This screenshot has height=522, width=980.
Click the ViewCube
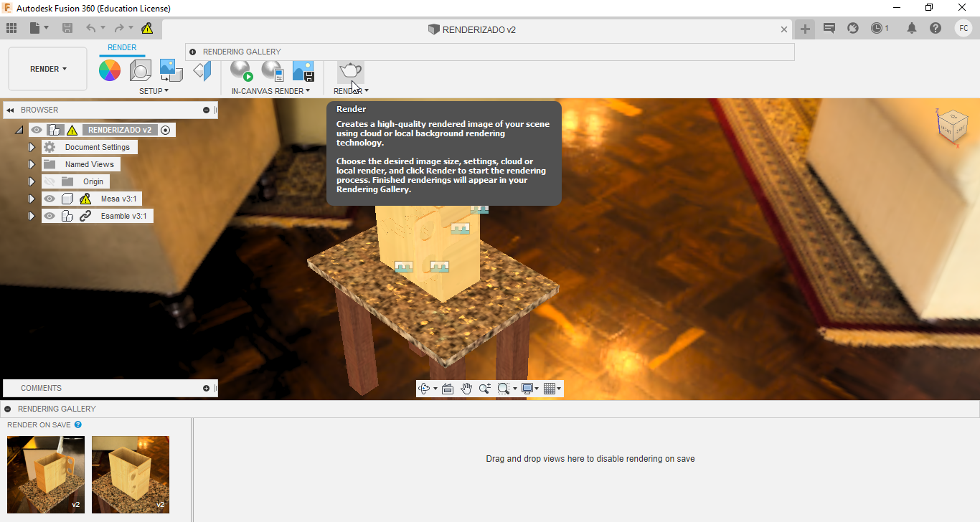(x=953, y=128)
